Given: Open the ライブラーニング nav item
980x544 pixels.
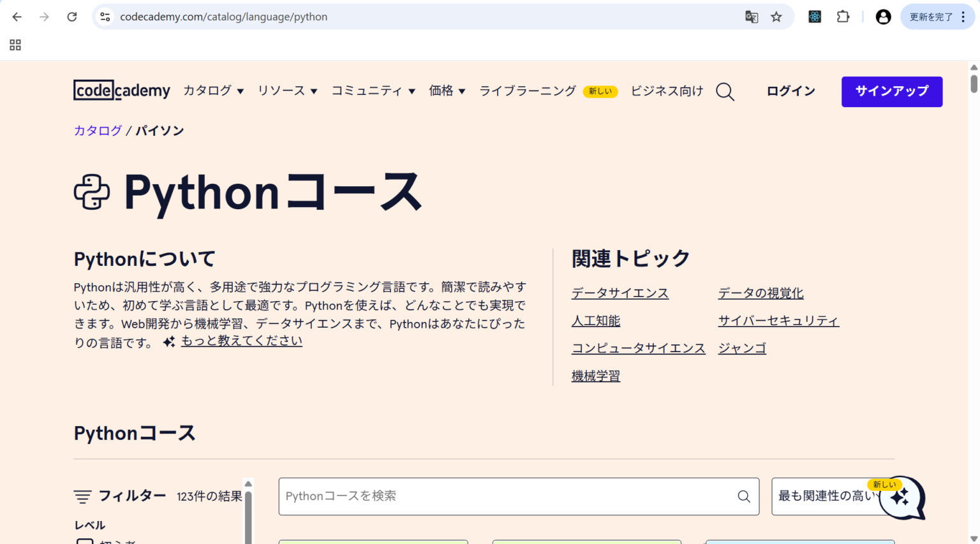Looking at the screenshot, I should click(527, 91).
